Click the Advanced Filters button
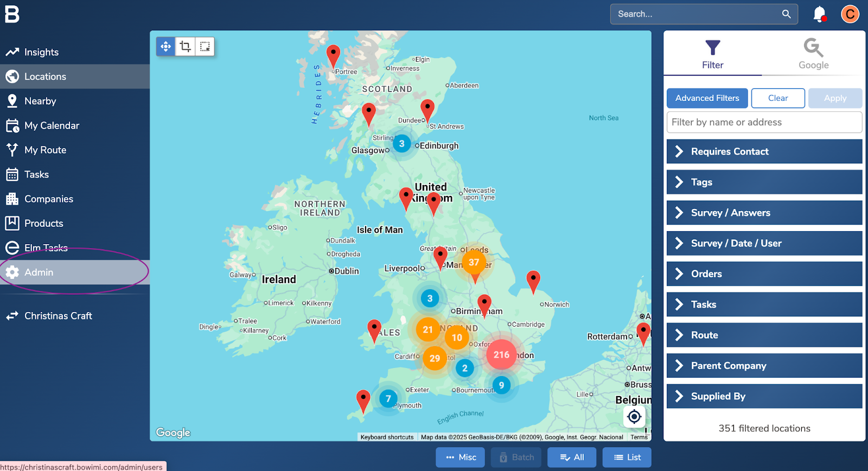The height and width of the screenshot is (471, 868). click(x=707, y=98)
